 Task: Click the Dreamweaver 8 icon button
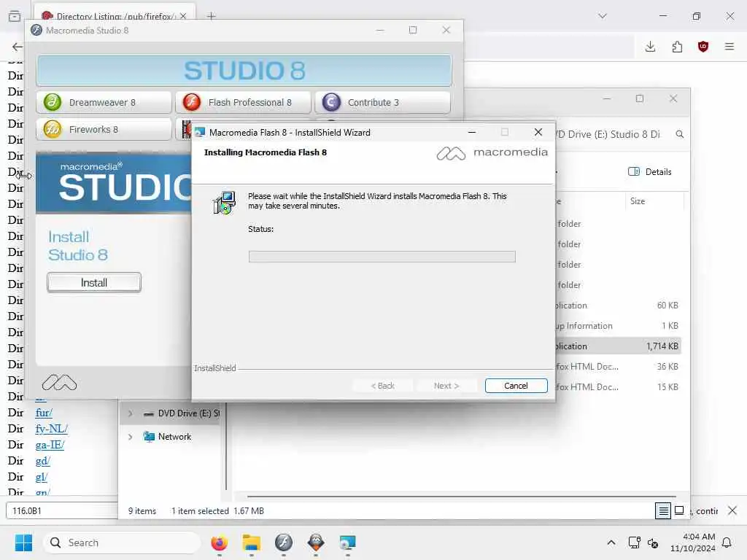104,102
